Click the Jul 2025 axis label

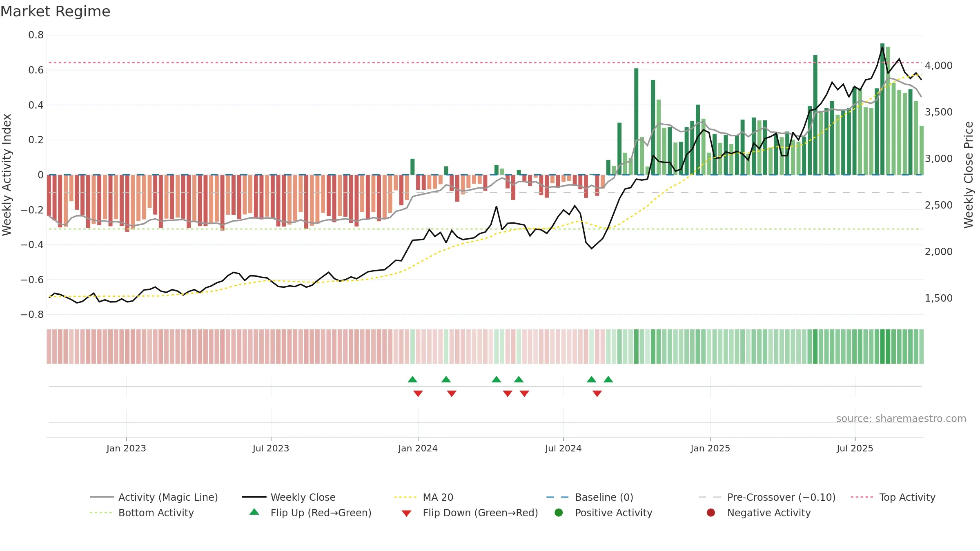[x=855, y=449]
